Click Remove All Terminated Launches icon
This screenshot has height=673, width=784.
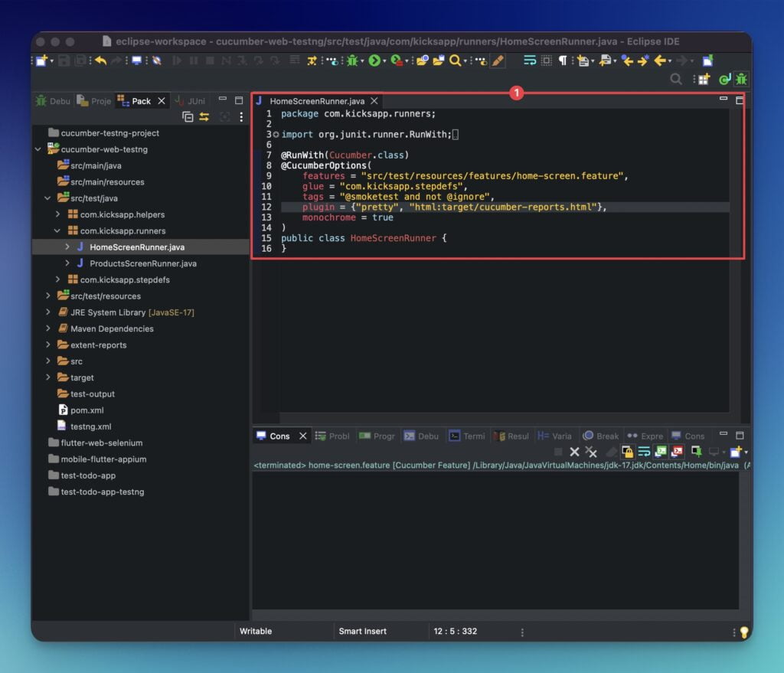[x=591, y=452]
